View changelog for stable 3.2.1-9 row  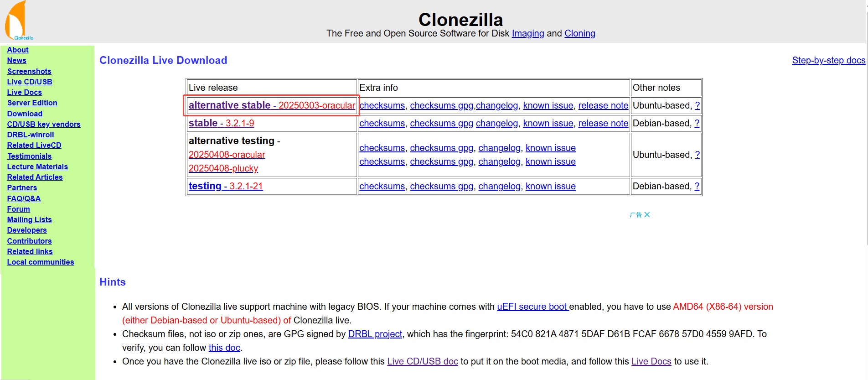[497, 123]
